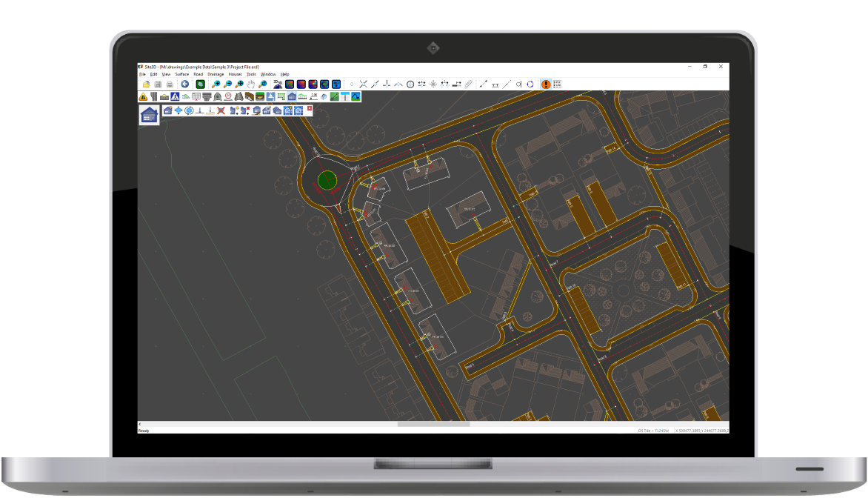Open the Drainage menu
This screenshot has height=498, width=868.
tap(216, 74)
